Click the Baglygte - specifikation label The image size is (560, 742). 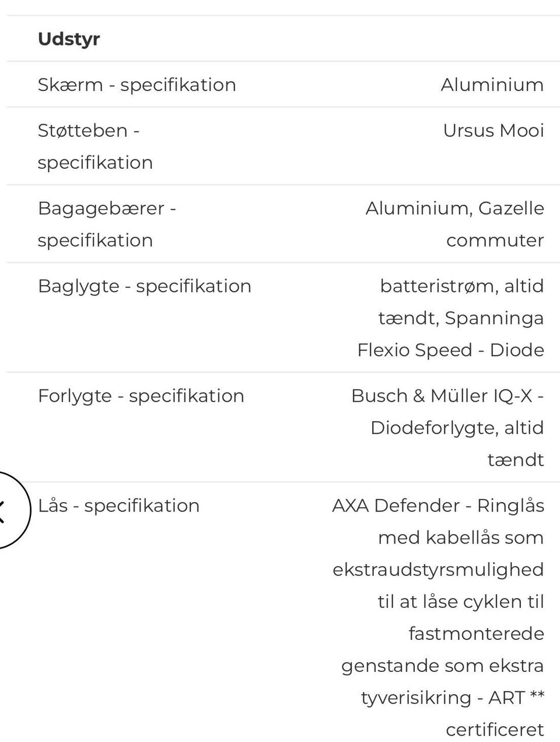145,286
